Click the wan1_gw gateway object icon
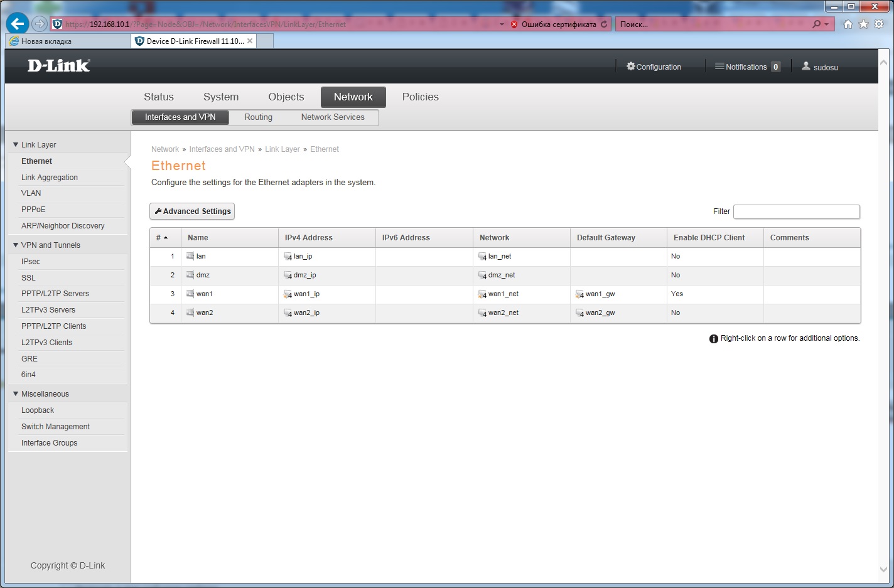 pyautogui.click(x=579, y=294)
